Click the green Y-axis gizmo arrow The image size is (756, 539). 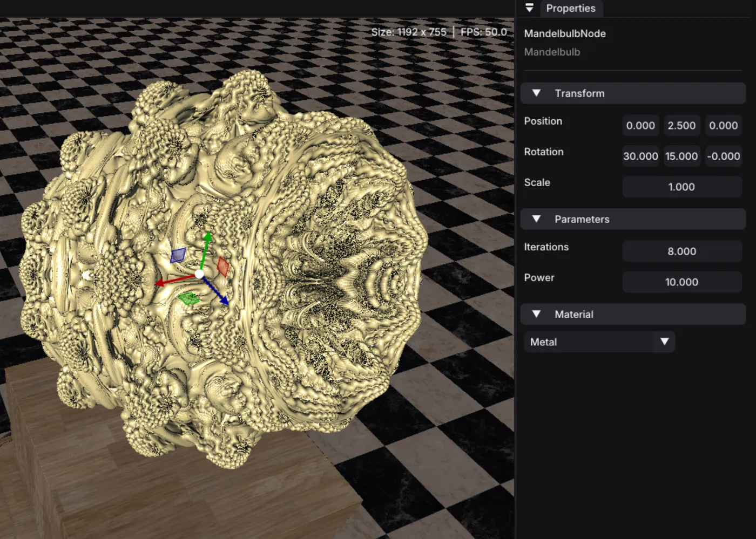click(205, 250)
